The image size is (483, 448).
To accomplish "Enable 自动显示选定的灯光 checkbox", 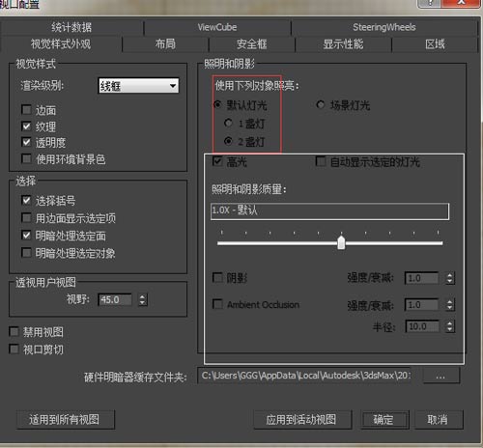I will (321, 161).
